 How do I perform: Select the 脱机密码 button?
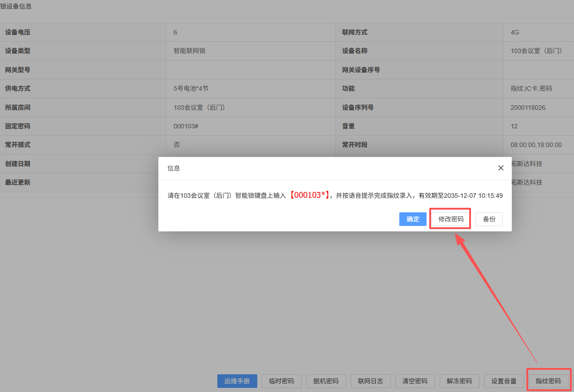point(326,381)
